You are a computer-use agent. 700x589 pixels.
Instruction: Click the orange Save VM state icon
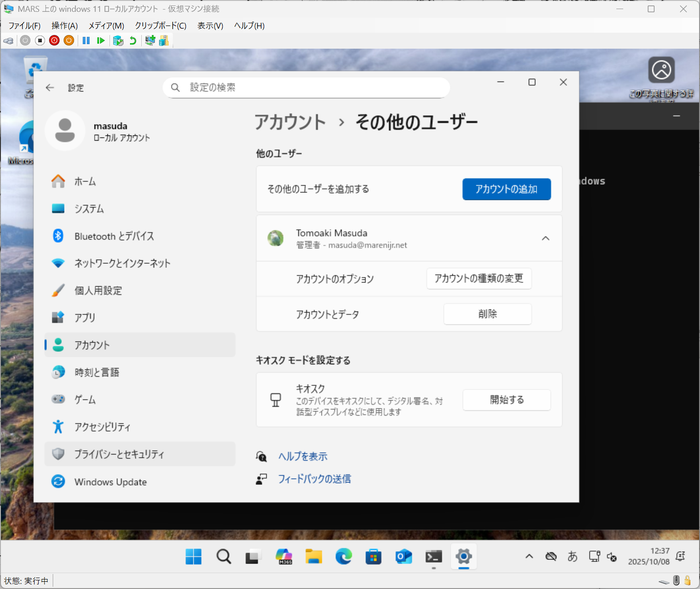69,41
